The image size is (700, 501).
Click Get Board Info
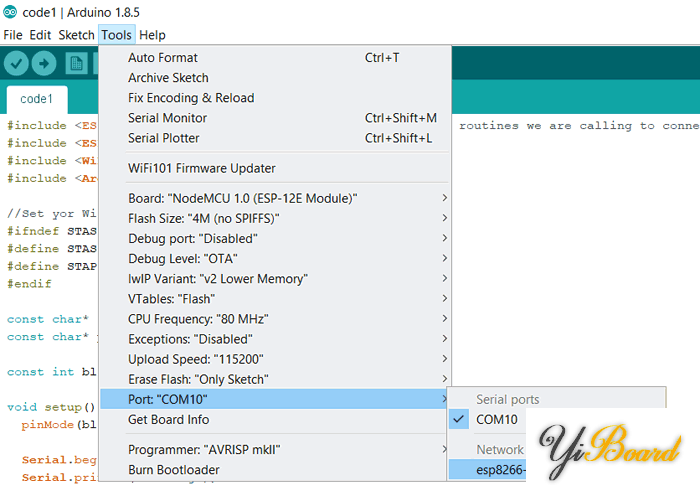(x=275, y=419)
